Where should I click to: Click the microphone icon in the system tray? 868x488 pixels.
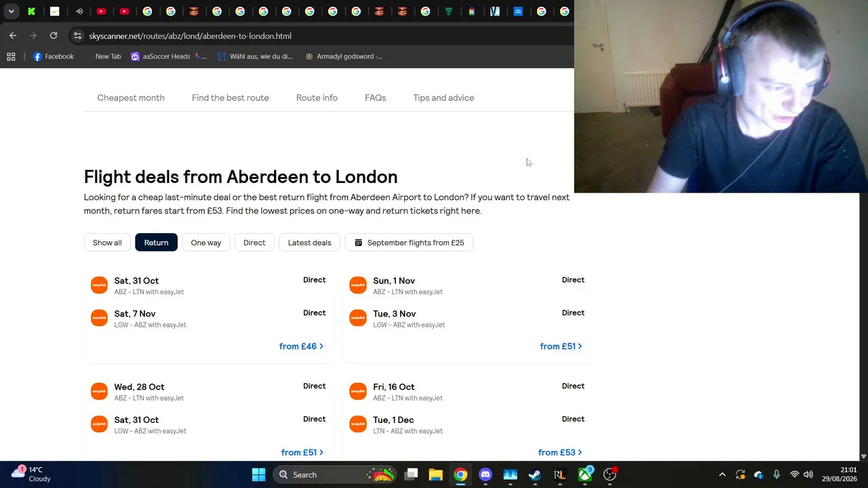[776, 474]
